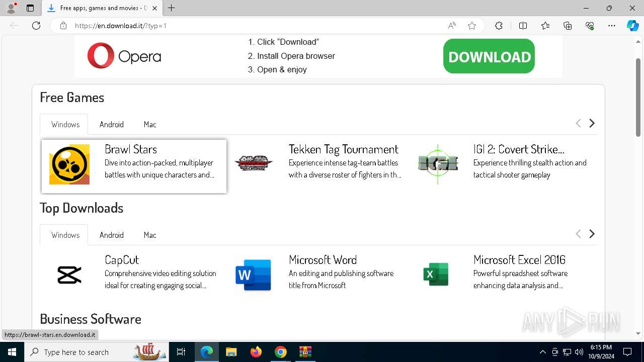Open Read aloud in address bar
Image resolution: width=644 pixels, height=362 pixels.
coord(452,26)
